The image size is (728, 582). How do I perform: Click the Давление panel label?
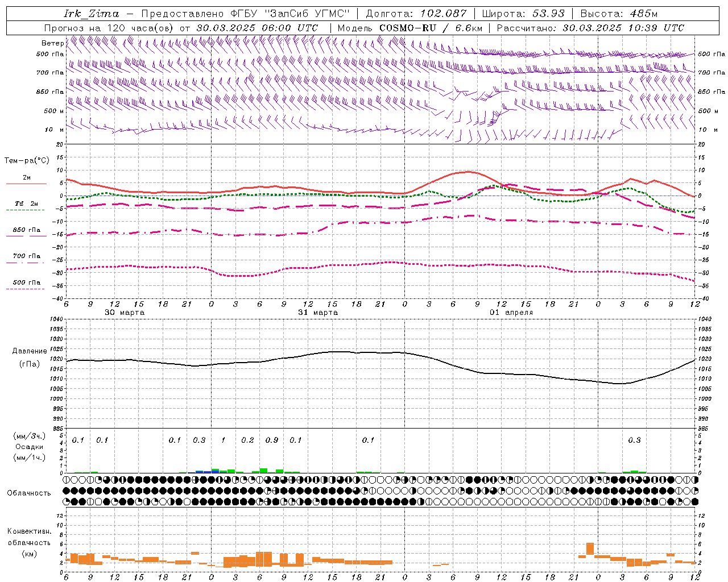click(x=30, y=351)
